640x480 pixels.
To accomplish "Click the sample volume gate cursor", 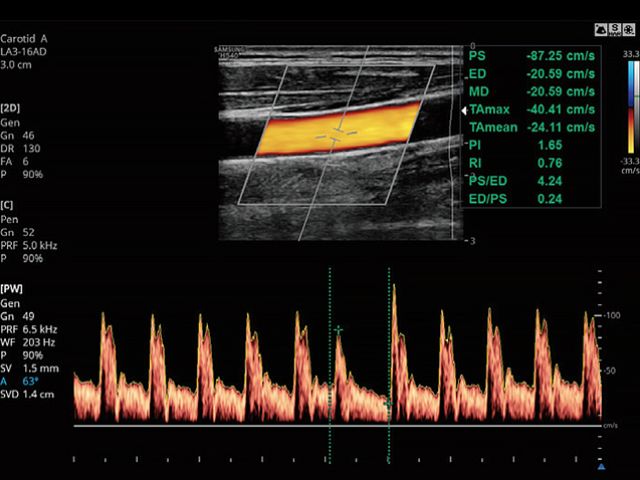I will [x=336, y=133].
